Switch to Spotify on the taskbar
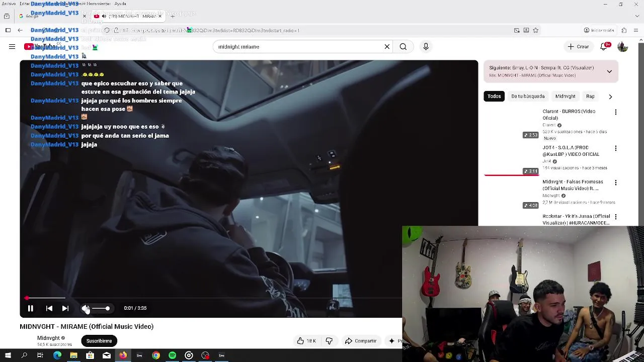The height and width of the screenshot is (362, 644). tap(173, 355)
